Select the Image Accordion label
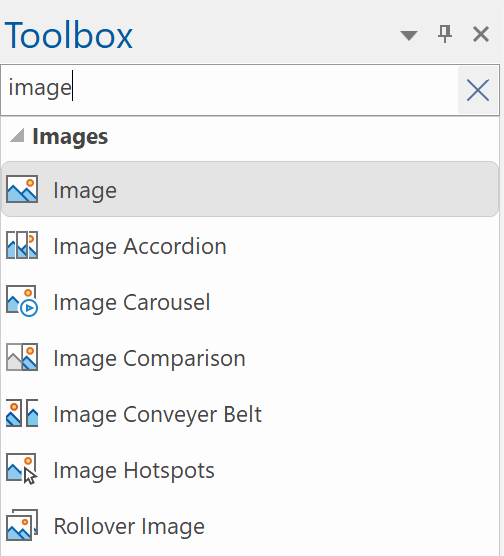The image size is (504, 556). pos(140,246)
